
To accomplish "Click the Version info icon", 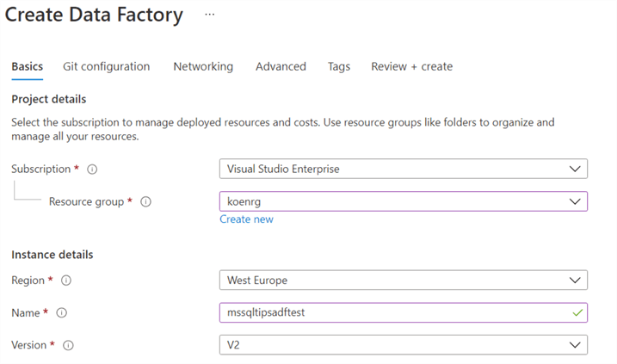I will (68, 345).
